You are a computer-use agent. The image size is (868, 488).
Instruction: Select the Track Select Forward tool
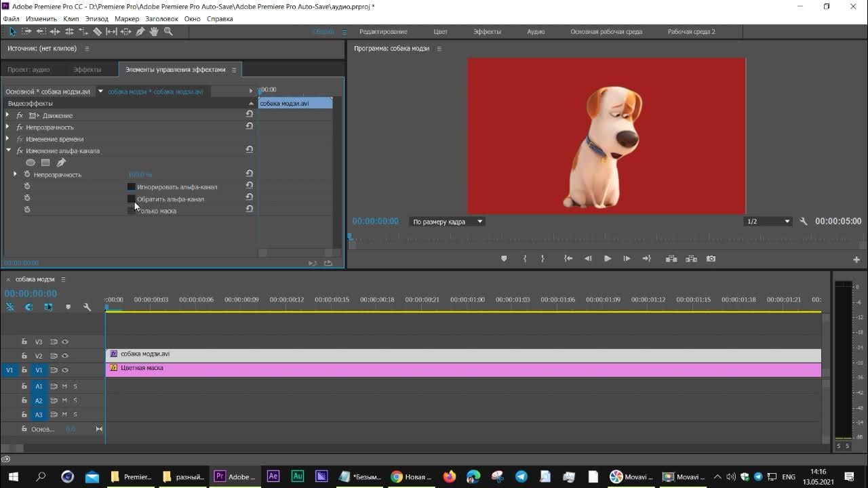(x=27, y=31)
